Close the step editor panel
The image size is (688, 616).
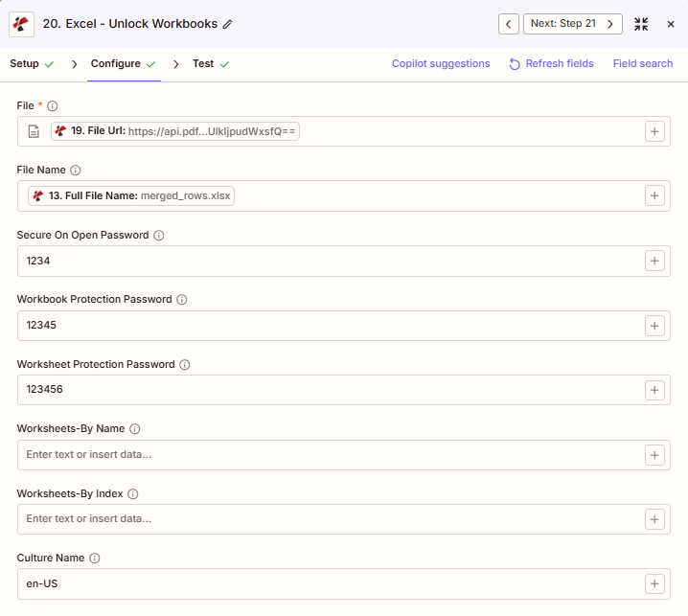(x=671, y=24)
